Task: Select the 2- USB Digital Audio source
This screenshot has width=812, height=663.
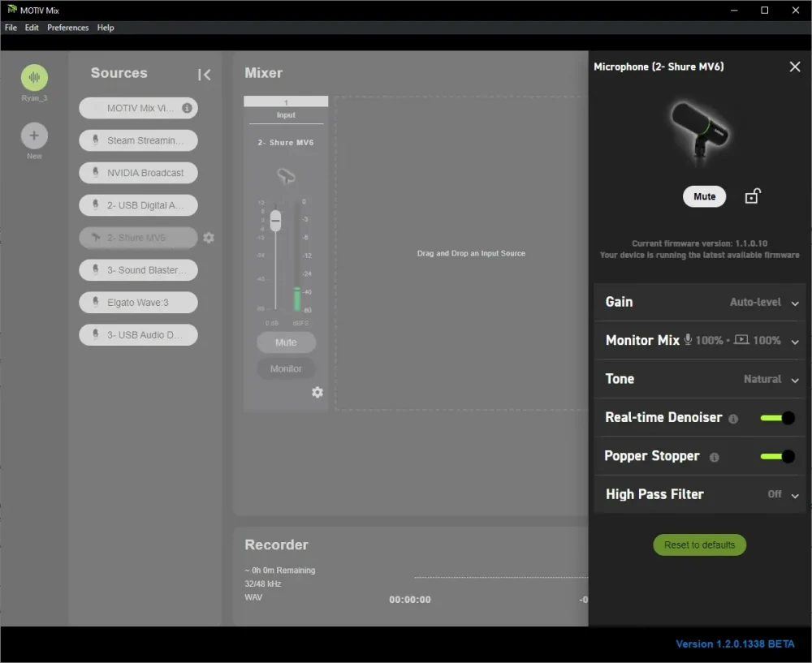Action: (x=138, y=205)
